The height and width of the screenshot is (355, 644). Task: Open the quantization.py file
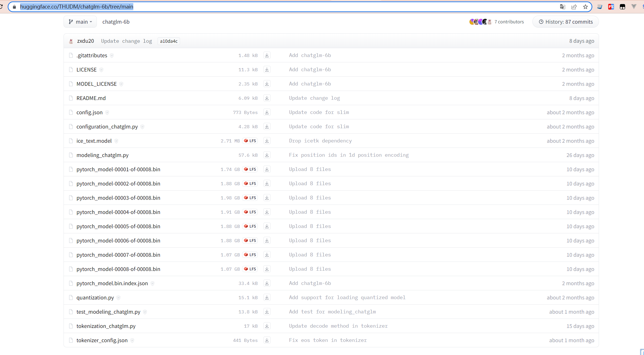[x=95, y=297]
